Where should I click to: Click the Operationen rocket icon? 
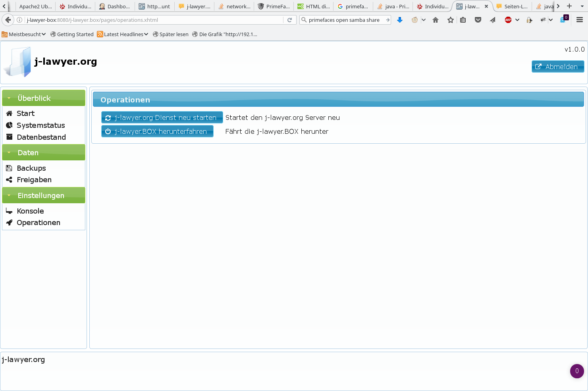coord(9,223)
